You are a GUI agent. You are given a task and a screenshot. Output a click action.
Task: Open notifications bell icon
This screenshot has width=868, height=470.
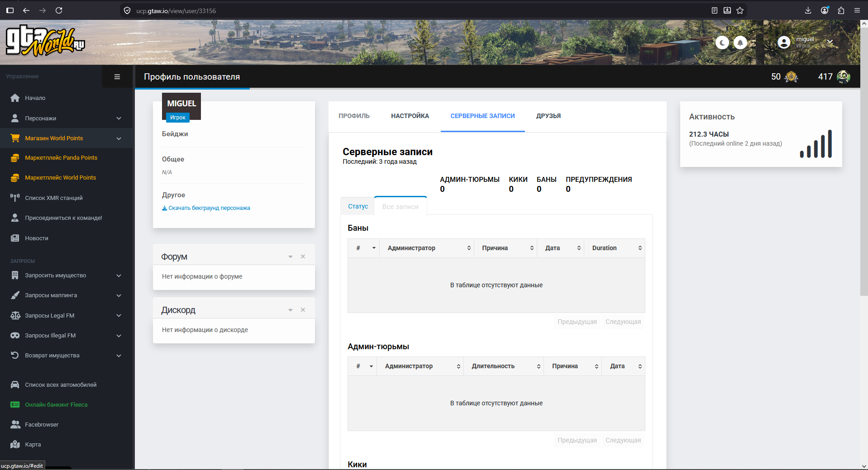(x=740, y=43)
